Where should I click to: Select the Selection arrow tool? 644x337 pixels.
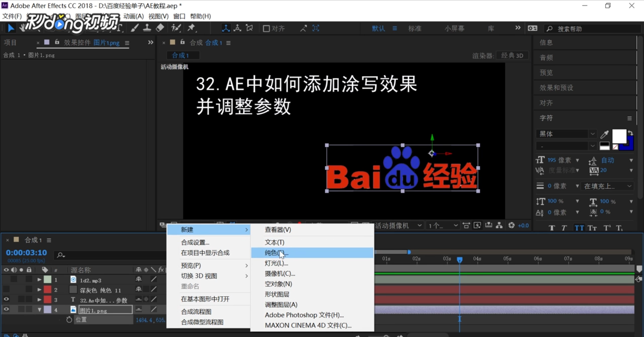pos(11,28)
